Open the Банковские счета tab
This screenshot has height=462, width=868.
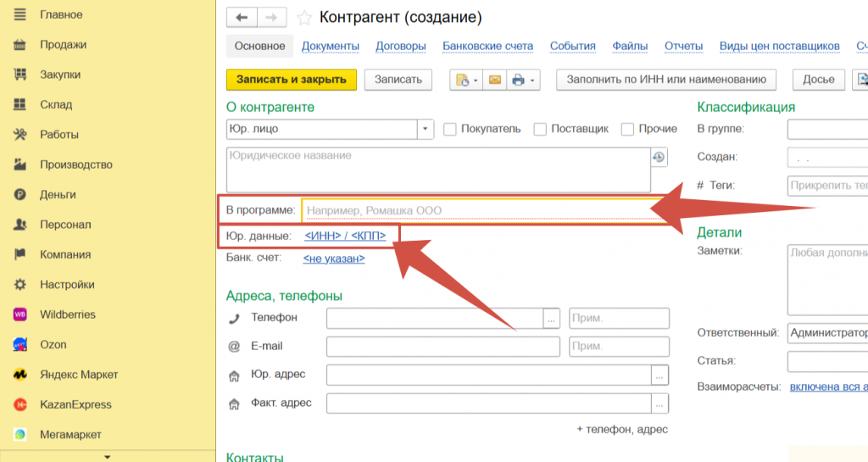[487, 46]
